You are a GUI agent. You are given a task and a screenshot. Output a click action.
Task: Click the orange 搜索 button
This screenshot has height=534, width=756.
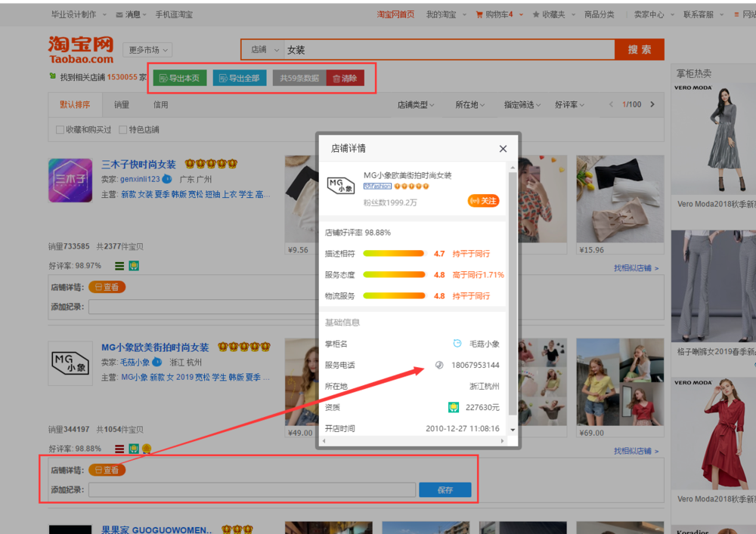coord(640,50)
